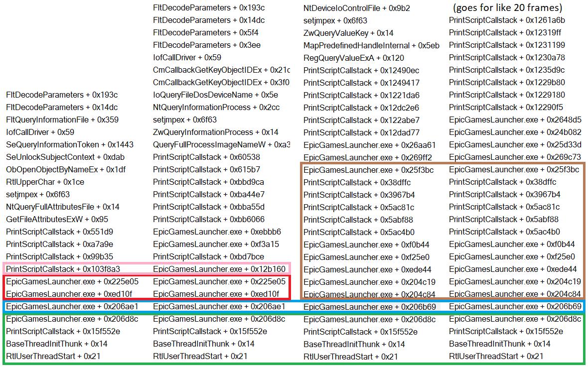Viewport: 588px width, 367px height.
Task: Click 'QueryFullProcessImageNameW + 0xa3' frame
Action: pos(221,145)
